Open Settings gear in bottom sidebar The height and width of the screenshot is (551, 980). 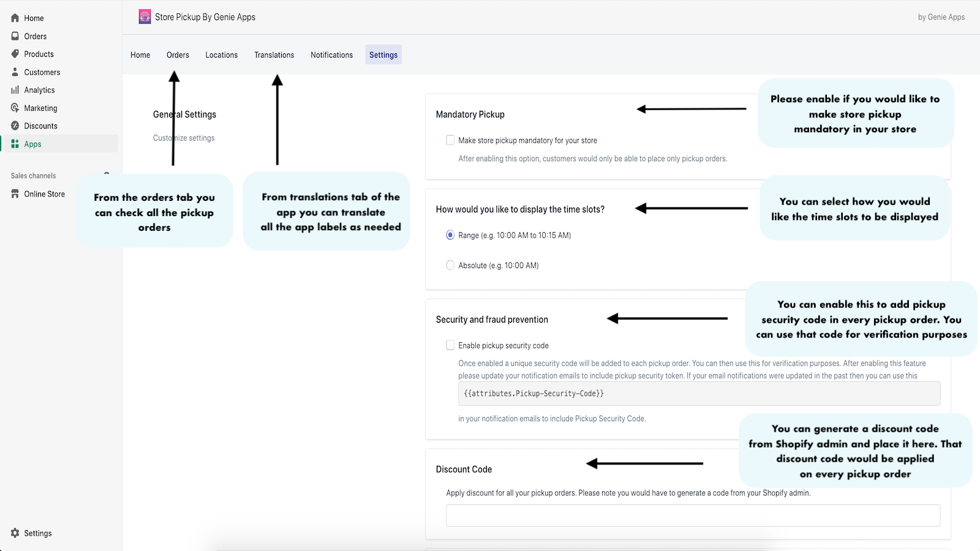point(15,533)
